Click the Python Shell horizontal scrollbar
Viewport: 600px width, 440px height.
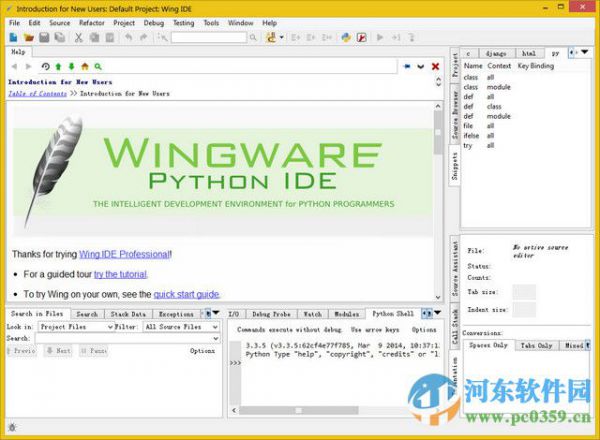pos(299,411)
